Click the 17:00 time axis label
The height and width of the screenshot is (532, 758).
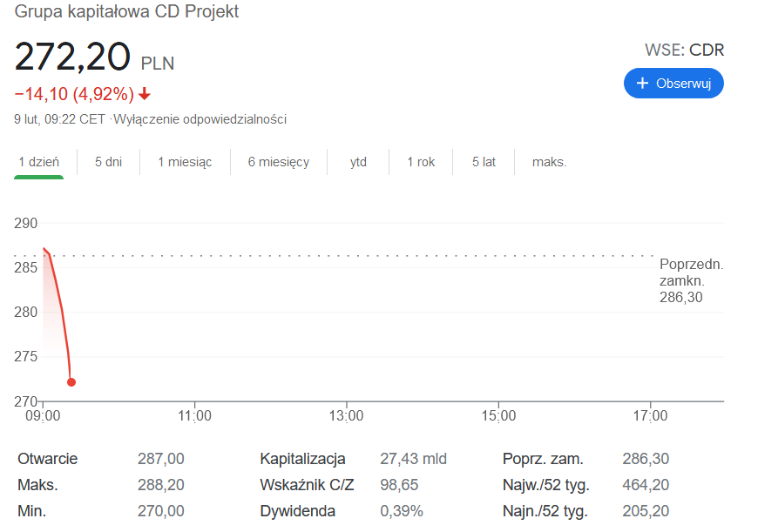pos(650,415)
